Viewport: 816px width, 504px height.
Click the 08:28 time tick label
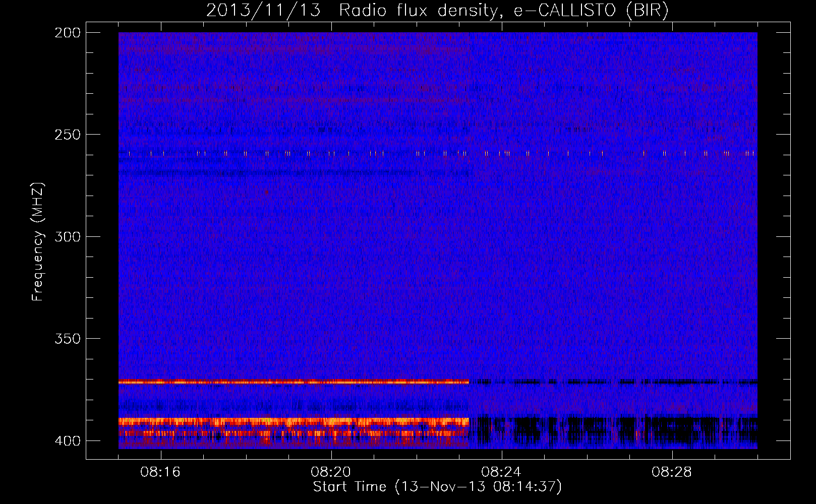672,472
